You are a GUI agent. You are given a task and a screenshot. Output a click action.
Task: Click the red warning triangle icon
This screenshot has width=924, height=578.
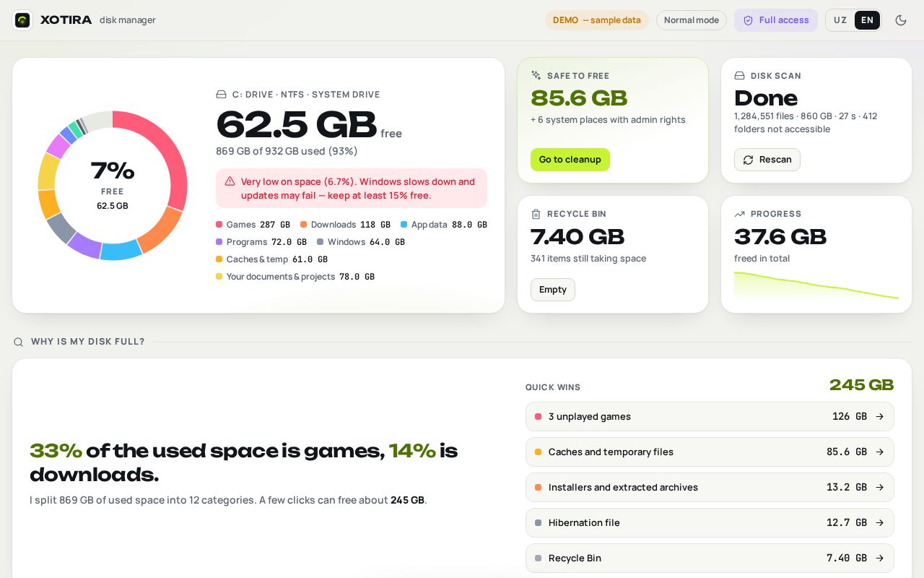point(230,181)
